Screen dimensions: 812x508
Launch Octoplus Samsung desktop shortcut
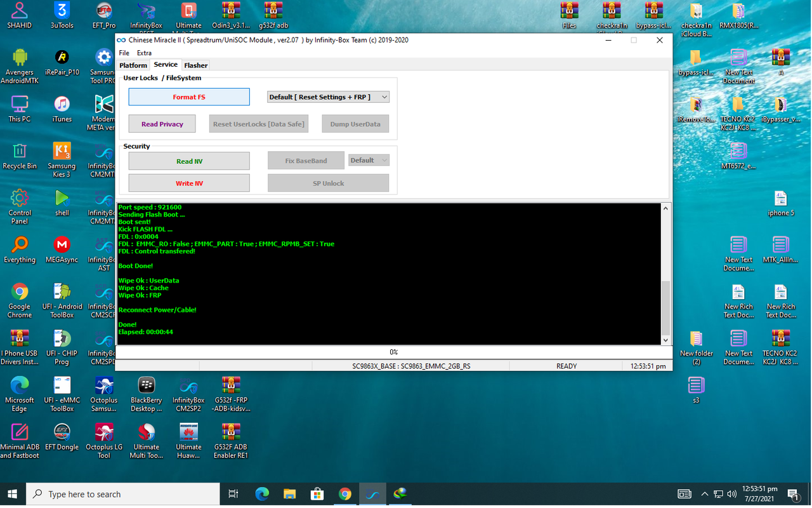pyautogui.click(x=104, y=395)
